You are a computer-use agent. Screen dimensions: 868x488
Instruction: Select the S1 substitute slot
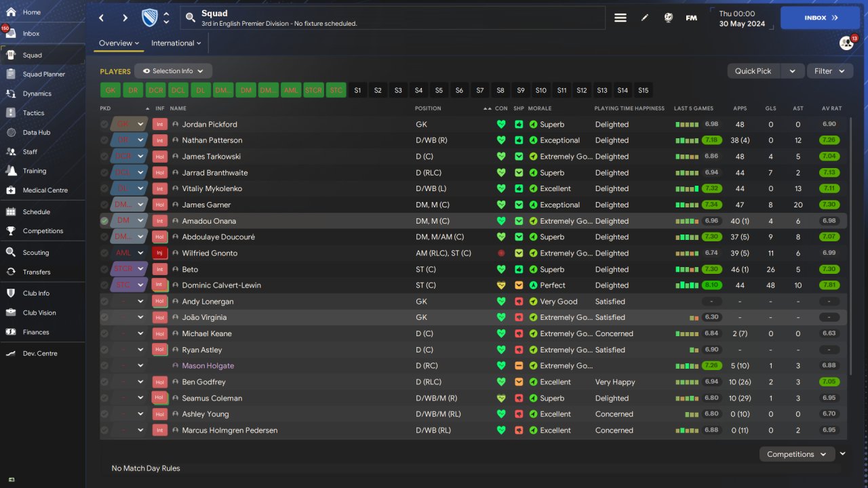(x=357, y=90)
